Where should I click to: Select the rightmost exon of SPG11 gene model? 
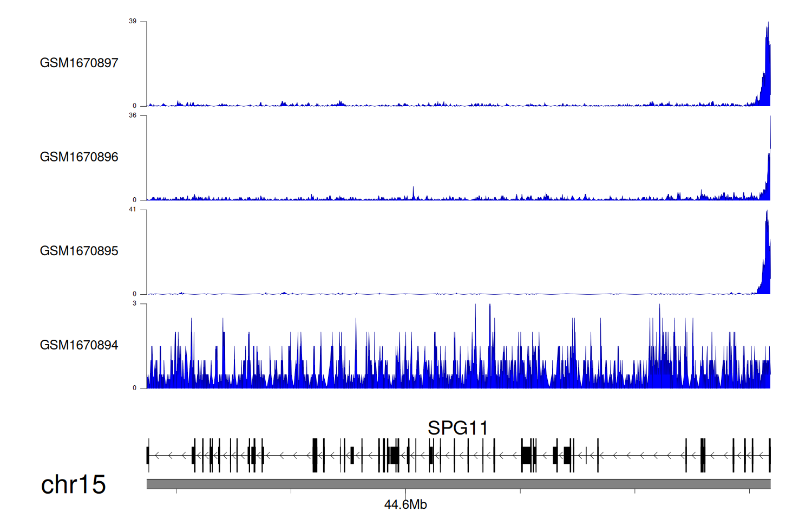coord(769,455)
